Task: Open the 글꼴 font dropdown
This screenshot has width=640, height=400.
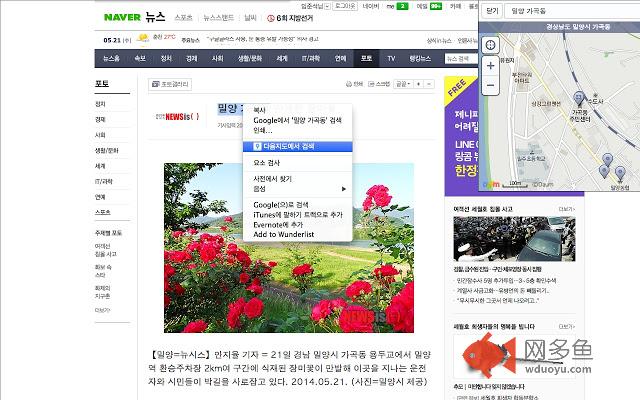Action: pos(403,84)
